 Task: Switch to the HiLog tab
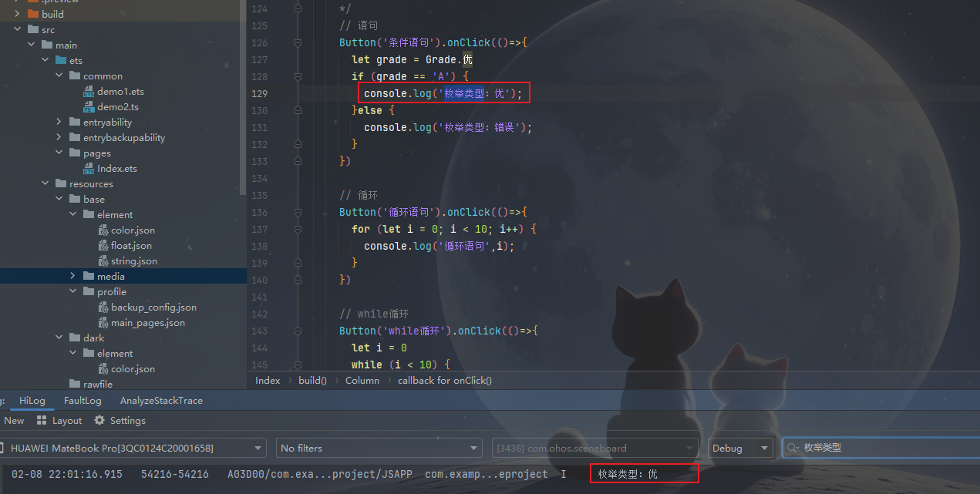(32, 401)
